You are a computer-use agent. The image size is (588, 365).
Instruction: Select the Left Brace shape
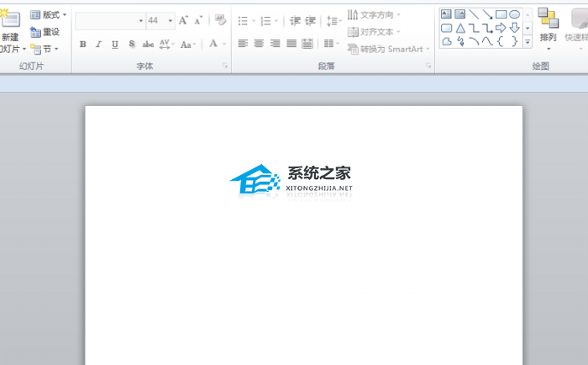click(x=501, y=41)
